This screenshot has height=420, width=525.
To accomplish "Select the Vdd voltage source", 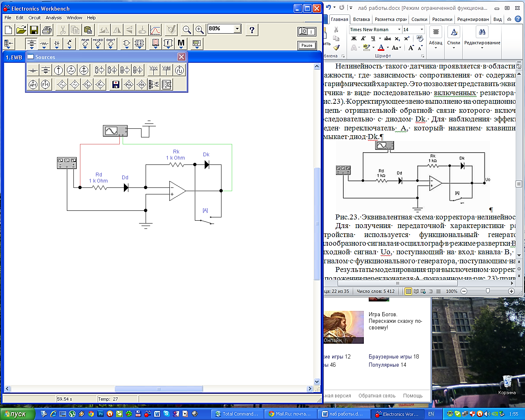I will click(166, 70).
